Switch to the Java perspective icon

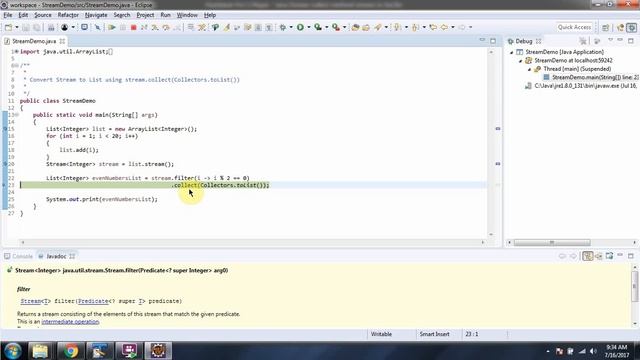pyautogui.click(x=620, y=27)
